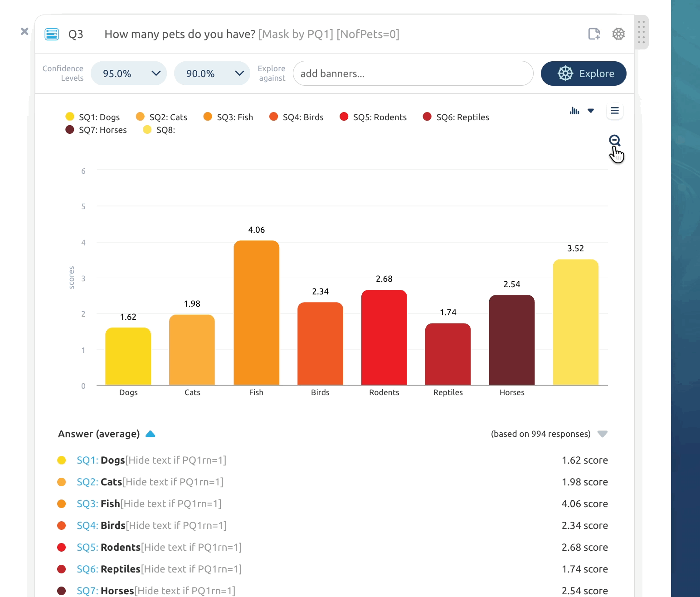Screen dimensions: 700x597
Task: Toggle SQ5: Rodents legend series
Action: (373, 117)
